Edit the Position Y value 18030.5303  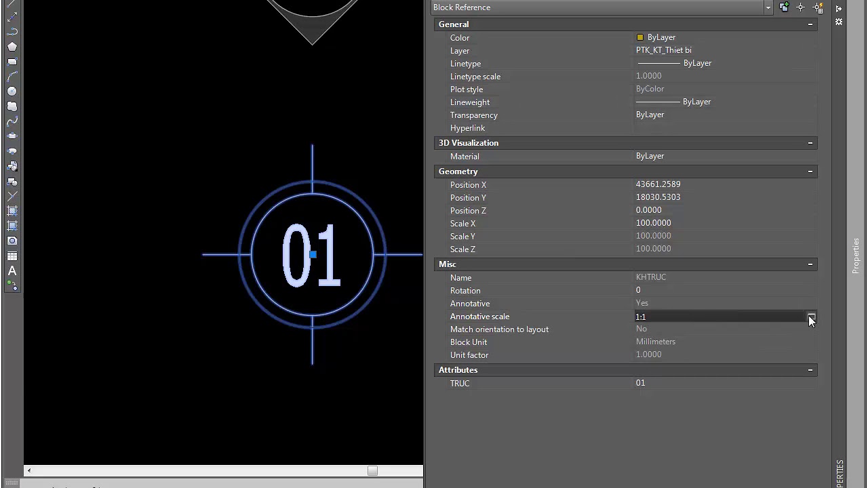click(658, 197)
